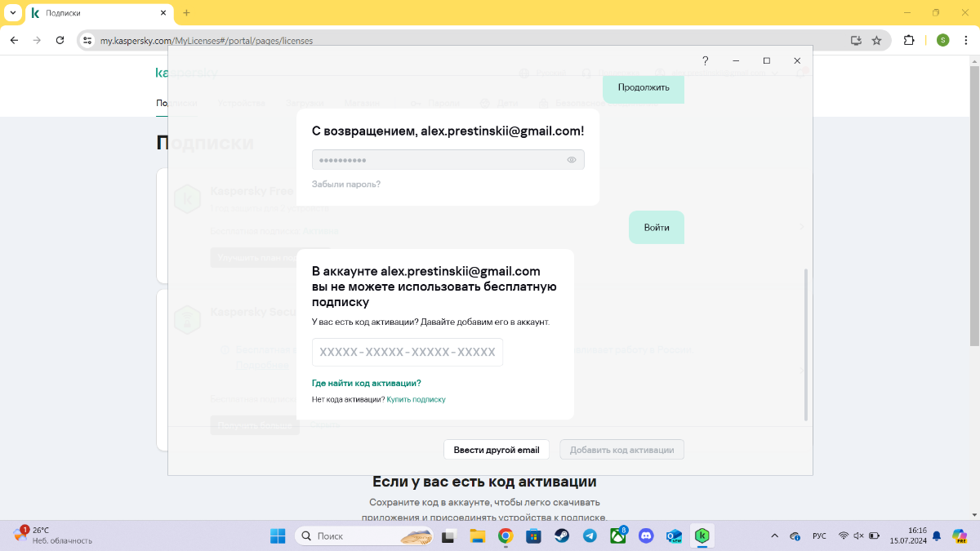Open Xbox app from the taskbar
This screenshot has width=980, height=551.
[x=618, y=536]
